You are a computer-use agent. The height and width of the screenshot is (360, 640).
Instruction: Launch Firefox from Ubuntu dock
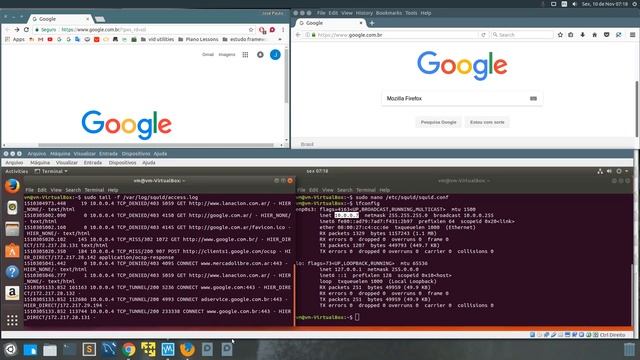(x=12, y=186)
